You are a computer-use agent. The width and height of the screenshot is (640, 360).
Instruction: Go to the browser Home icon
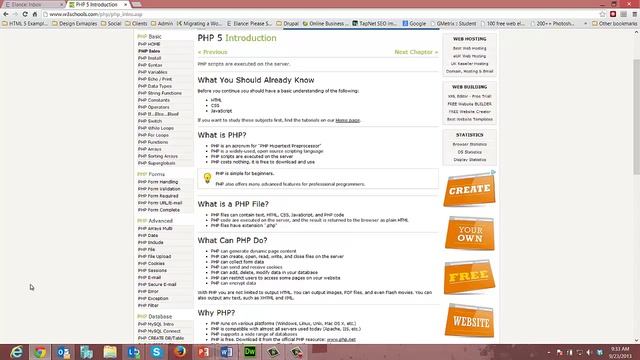click(35, 14)
